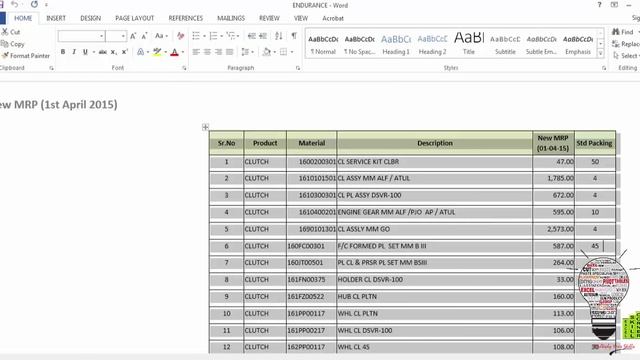Decrease paragraph indent
The height and width of the screenshot is (360, 640).
pos(252,36)
